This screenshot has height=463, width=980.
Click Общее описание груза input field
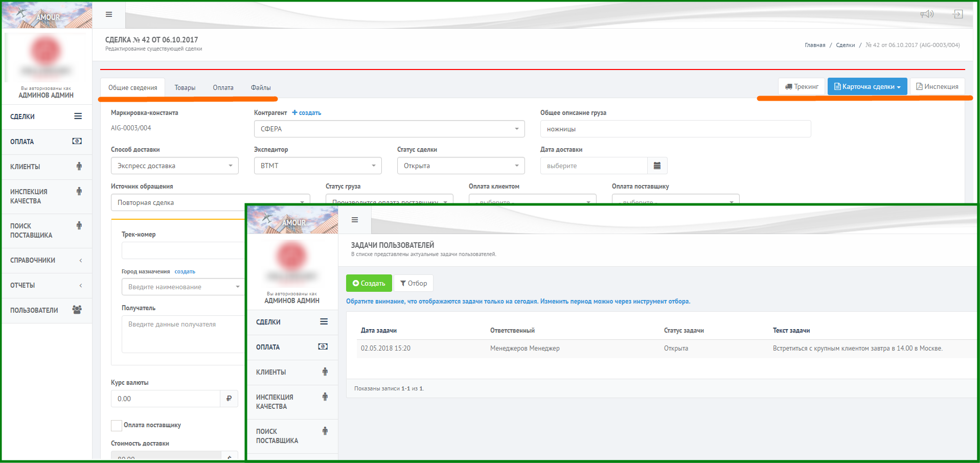pos(676,129)
